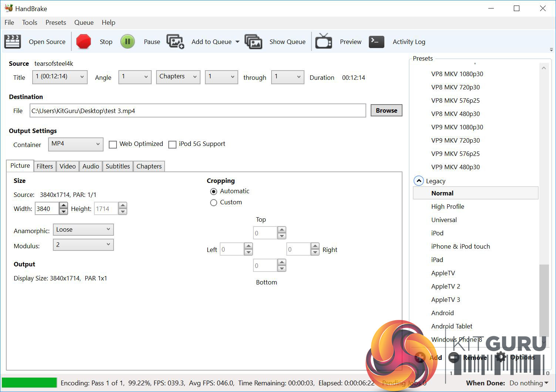The width and height of the screenshot is (556, 392).
Task: Click the Activity Log button label
Action: pos(409,42)
